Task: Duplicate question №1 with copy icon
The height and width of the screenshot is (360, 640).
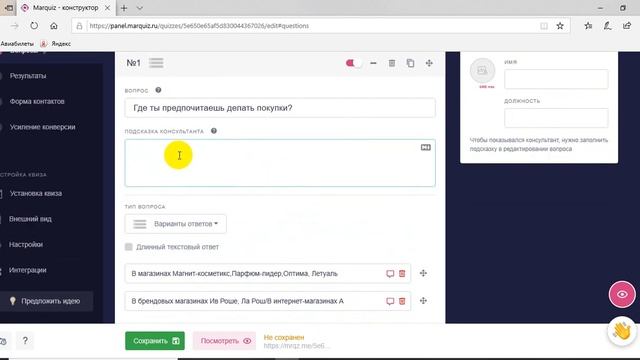Action: click(x=410, y=63)
